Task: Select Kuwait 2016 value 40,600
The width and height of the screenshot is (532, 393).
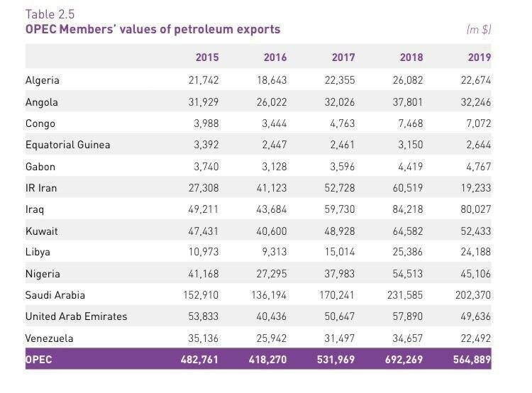Action: 272,231
